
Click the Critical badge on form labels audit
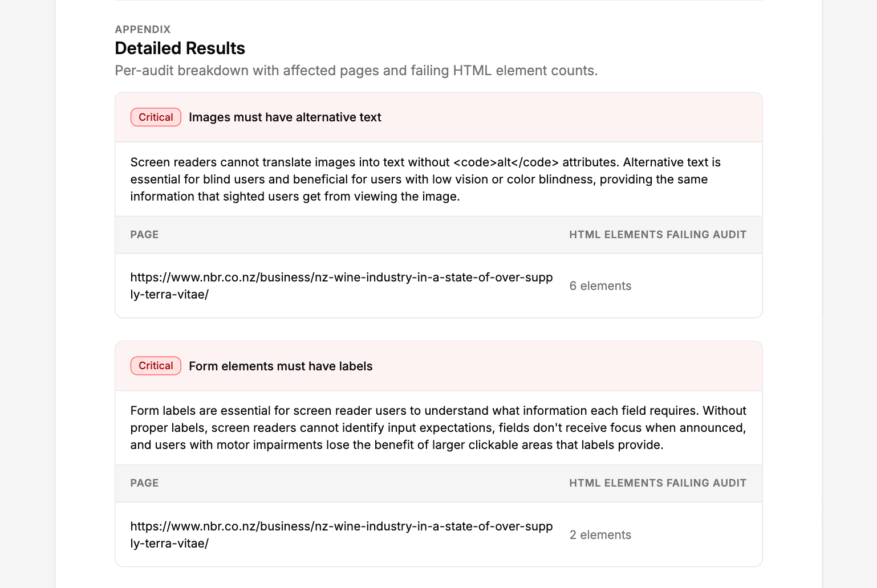coord(156,366)
